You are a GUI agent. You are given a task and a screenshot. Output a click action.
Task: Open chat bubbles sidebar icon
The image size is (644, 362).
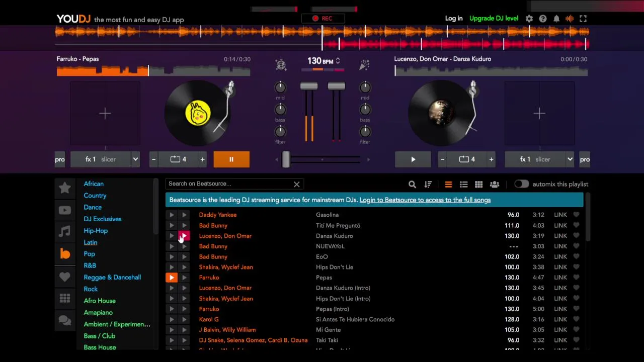pos(65,321)
